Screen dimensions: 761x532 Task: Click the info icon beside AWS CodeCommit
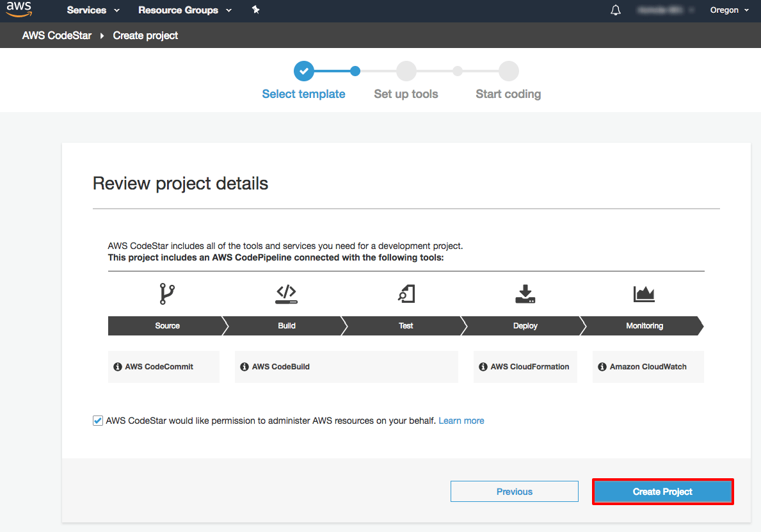coord(118,367)
